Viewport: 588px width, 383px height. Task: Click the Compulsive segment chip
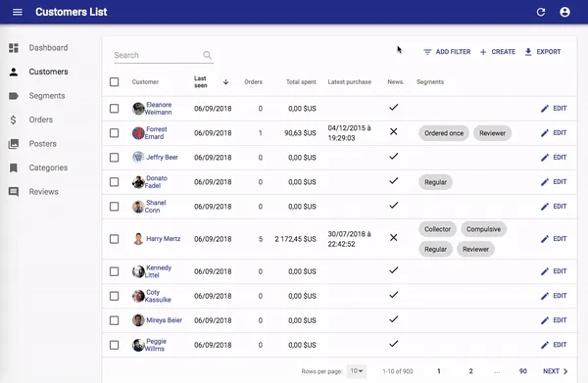(x=483, y=229)
